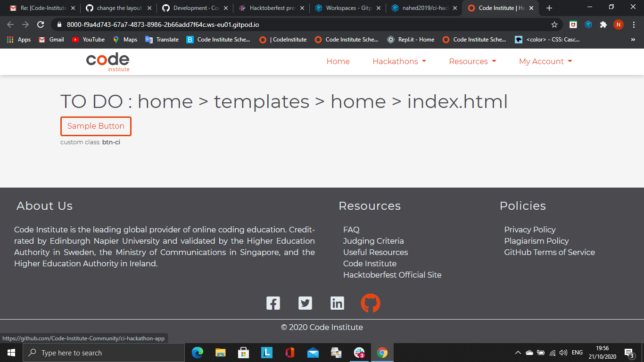Open the clock and date in taskbar
The height and width of the screenshot is (362, 644).
point(602,353)
